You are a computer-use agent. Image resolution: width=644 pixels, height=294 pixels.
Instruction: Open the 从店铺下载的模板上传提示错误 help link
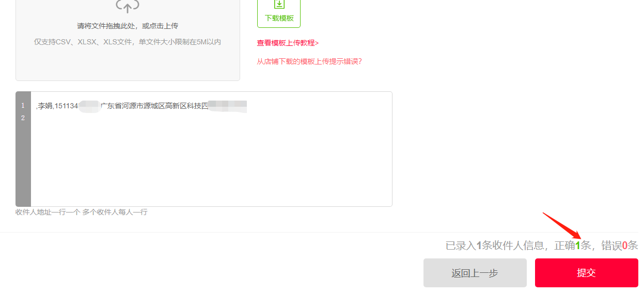coord(309,61)
